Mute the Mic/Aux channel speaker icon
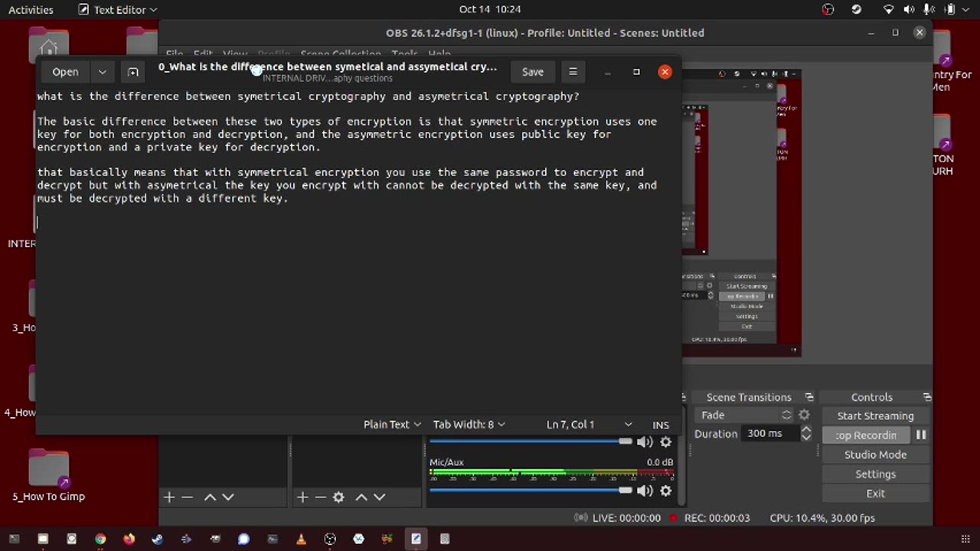The image size is (980, 551). click(645, 491)
